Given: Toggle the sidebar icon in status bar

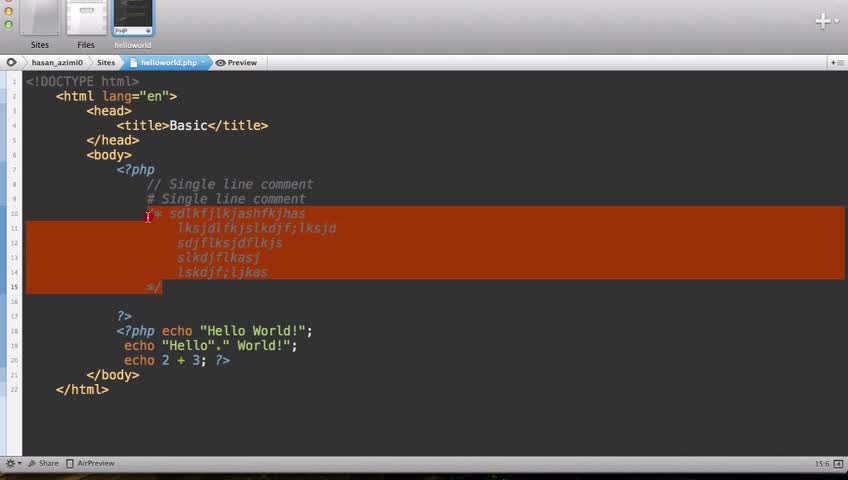Looking at the screenshot, I should point(838,464).
